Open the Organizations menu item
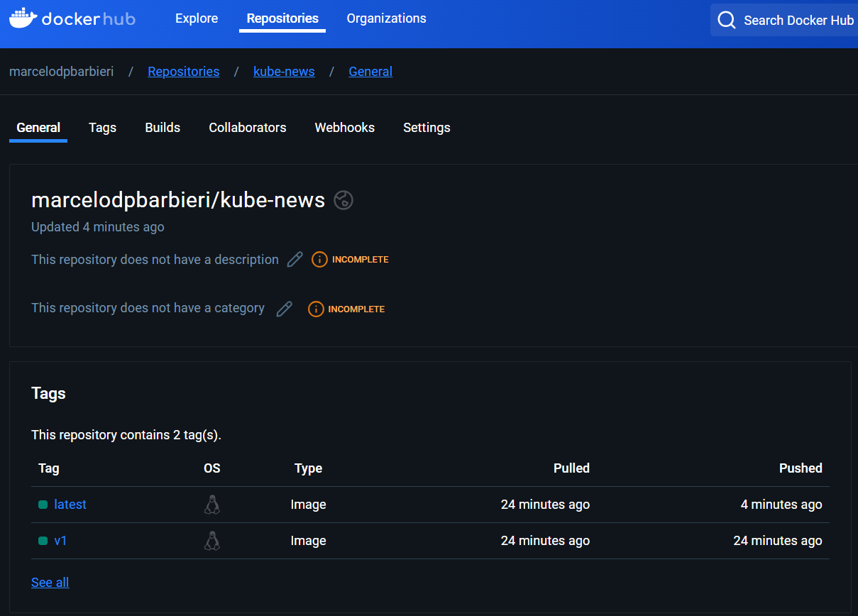858x616 pixels. tap(386, 18)
